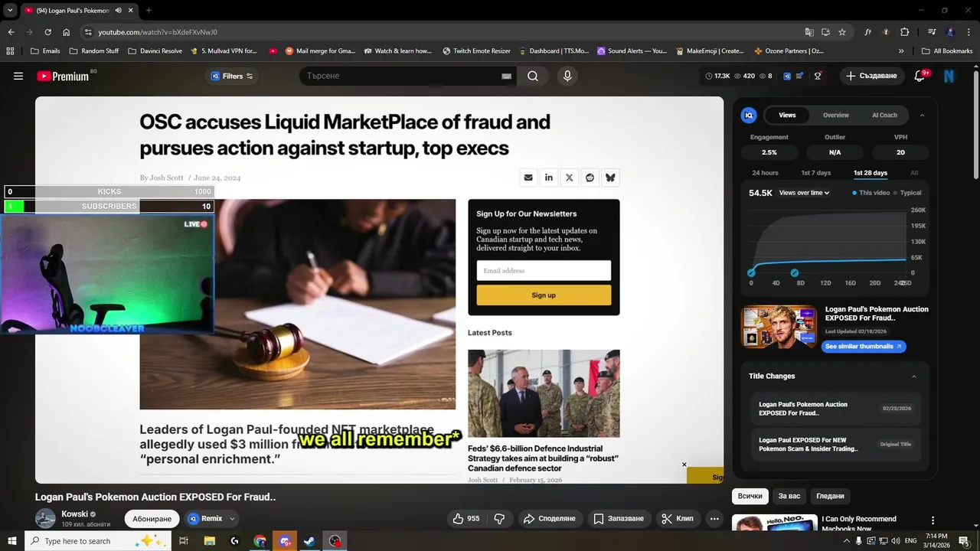The height and width of the screenshot is (551, 980).
Task: Dislike the video with thumbs-down
Action: pos(499,518)
